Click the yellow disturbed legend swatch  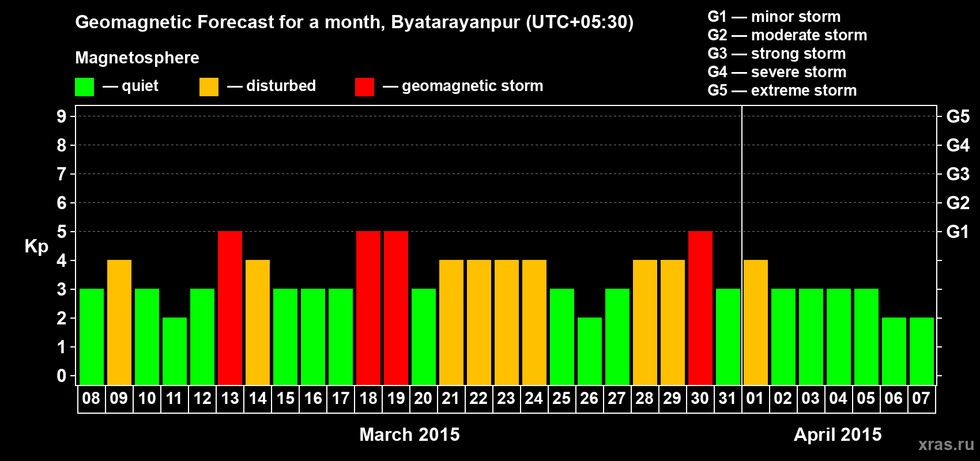[209, 87]
